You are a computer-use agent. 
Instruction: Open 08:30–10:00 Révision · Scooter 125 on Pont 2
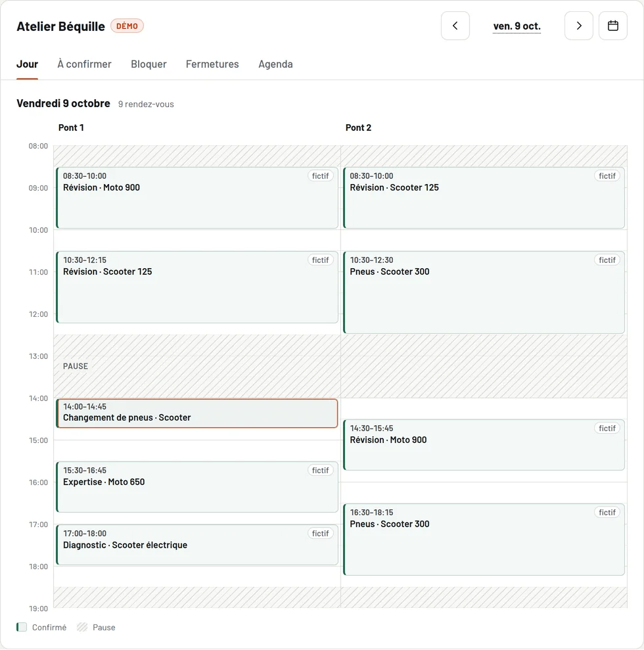pos(484,198)
